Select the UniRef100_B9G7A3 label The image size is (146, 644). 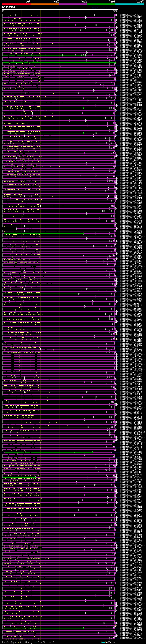tap(131, 334)
